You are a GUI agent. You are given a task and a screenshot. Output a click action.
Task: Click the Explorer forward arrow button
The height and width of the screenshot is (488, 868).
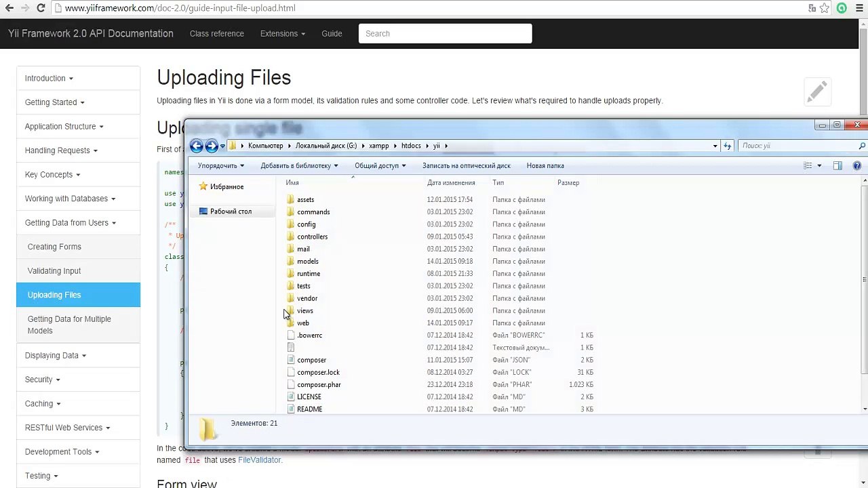(212, 146)
